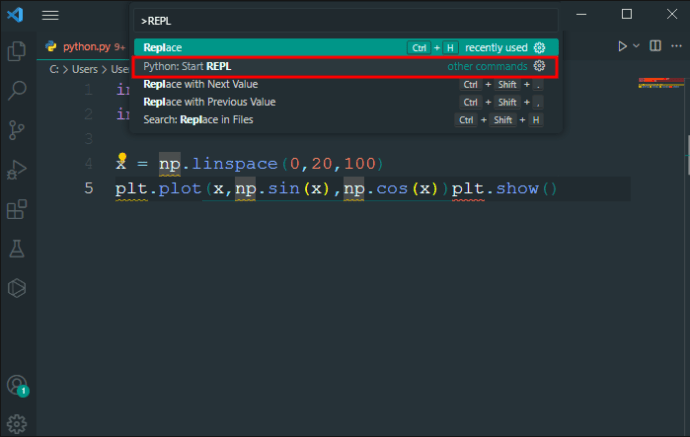
Task: Expand the run button dropdown arrow
Action: click(636, 46)
